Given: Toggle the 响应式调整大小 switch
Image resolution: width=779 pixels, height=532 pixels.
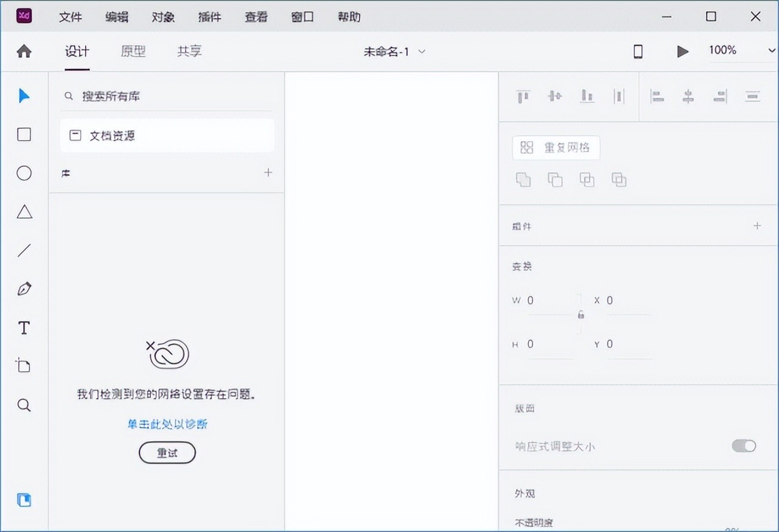Looking at the screenshot, I should pyautogui.click(x=743, y=446).
